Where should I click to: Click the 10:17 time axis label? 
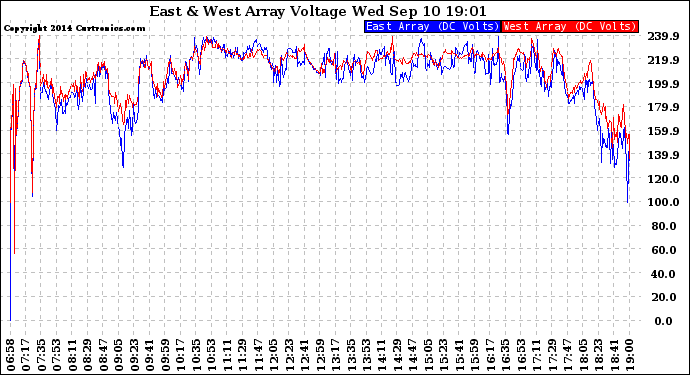[x=181, y=355]
